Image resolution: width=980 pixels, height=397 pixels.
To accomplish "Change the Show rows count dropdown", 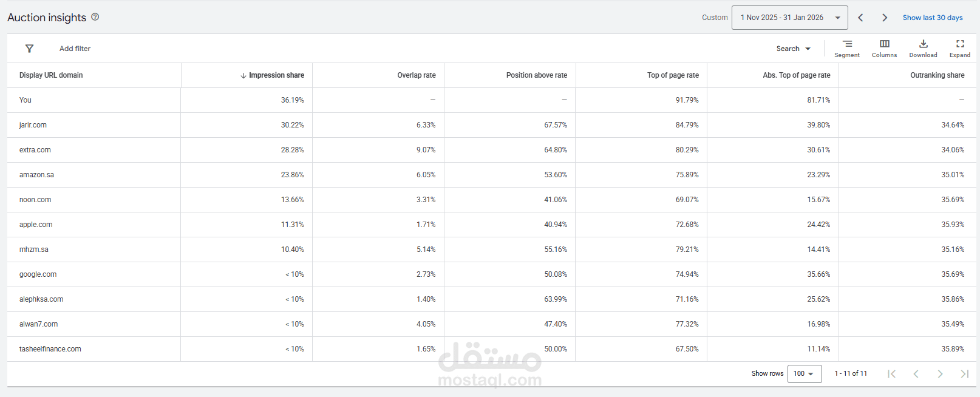I will pyautogui.click(x=804, y=373).
